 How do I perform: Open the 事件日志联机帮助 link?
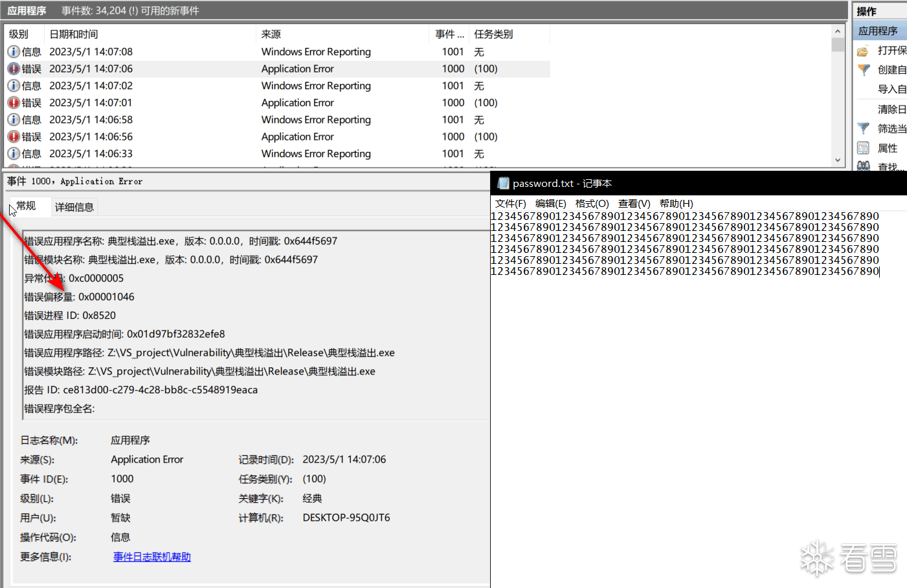point(152,557)
